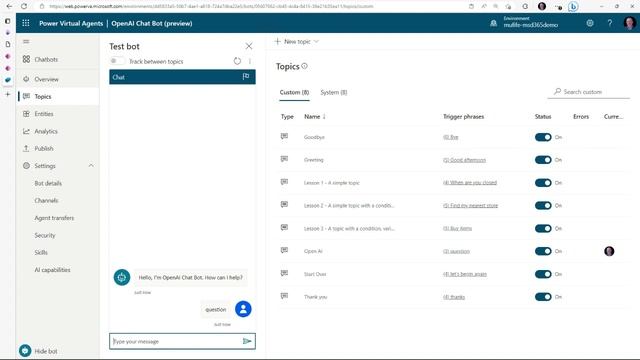
Task: Open Lesson 1 - A simple topic
Action: coord(332,183)
